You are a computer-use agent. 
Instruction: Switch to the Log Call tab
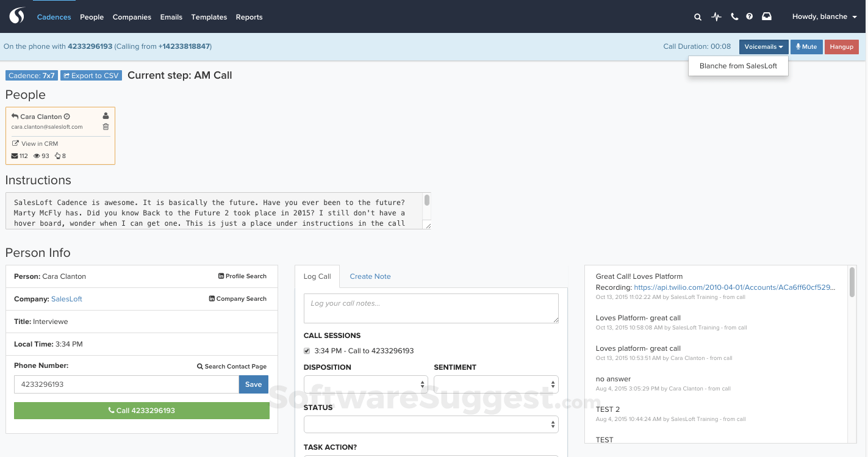317,276
